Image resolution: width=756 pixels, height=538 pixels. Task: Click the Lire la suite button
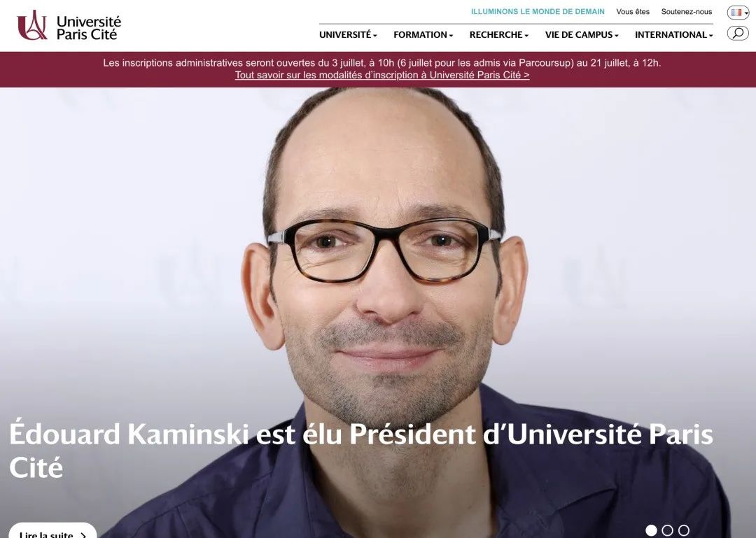[x=52, y=530]
